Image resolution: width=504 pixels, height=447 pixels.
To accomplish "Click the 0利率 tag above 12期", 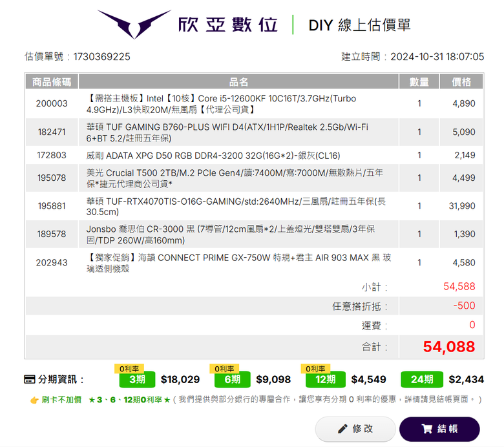I will point(315,369).
